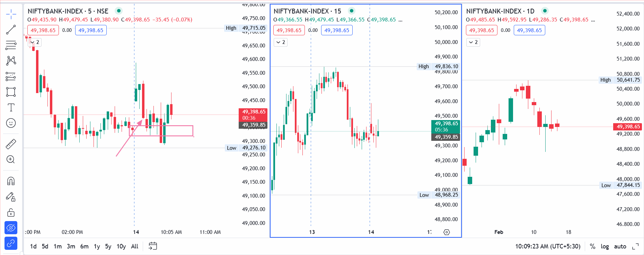Open the emoji icons tool

[11, 123]
